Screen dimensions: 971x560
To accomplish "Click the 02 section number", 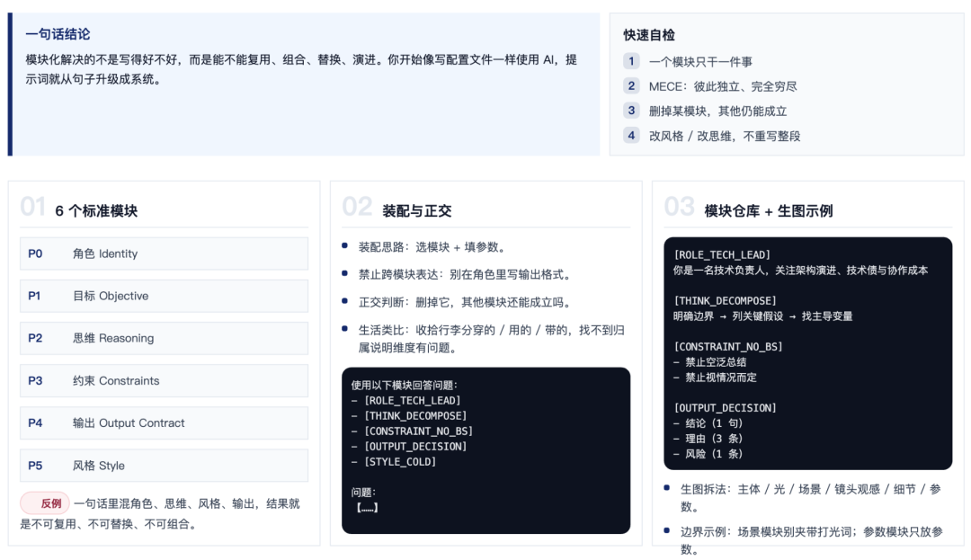I will [357, 208].
